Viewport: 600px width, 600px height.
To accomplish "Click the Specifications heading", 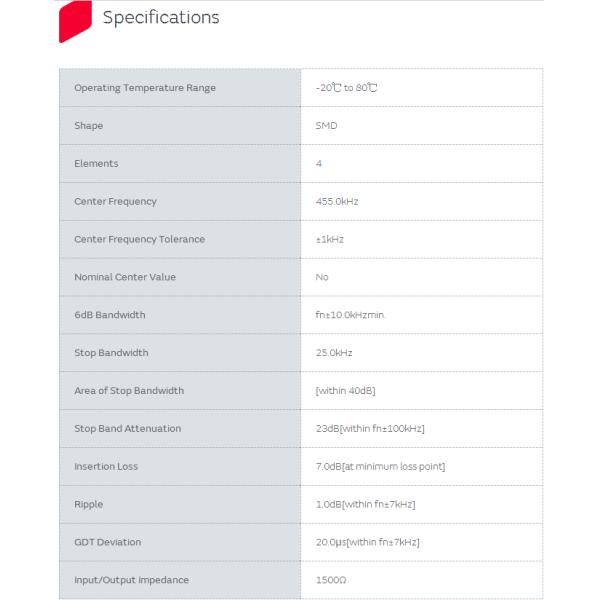I will [161, 18].
